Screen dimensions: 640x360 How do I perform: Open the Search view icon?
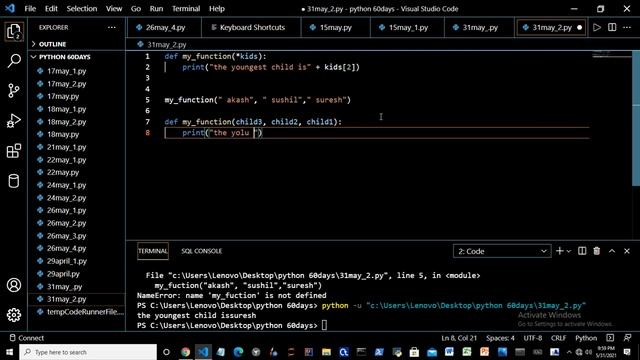click(14, 61)
